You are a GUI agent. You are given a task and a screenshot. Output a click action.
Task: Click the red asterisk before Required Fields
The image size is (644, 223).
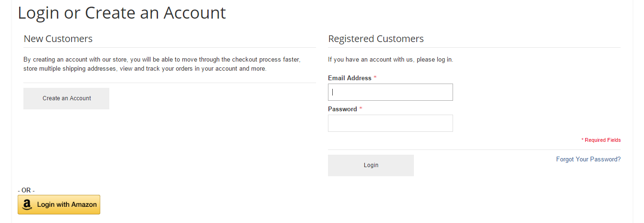tap(582, 140)
